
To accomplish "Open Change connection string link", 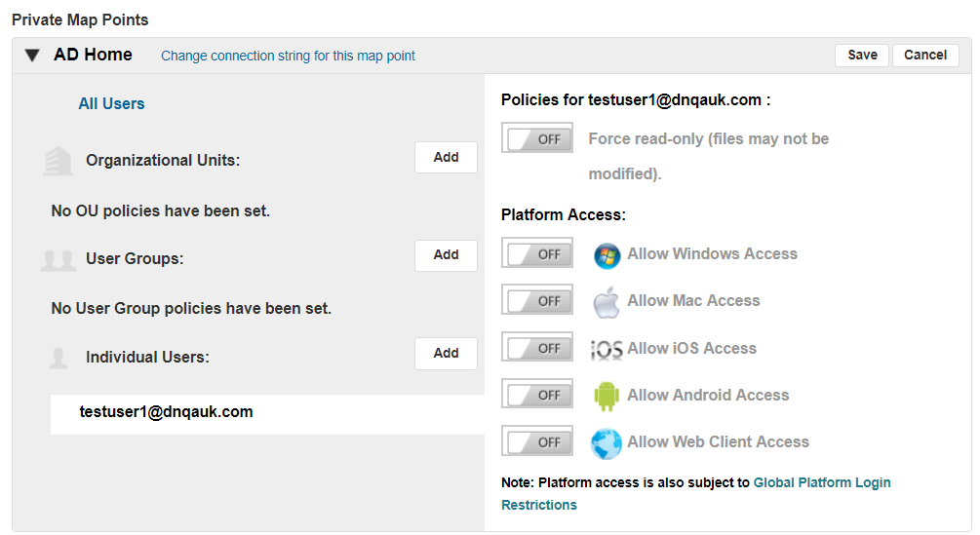I will (288, 56).
